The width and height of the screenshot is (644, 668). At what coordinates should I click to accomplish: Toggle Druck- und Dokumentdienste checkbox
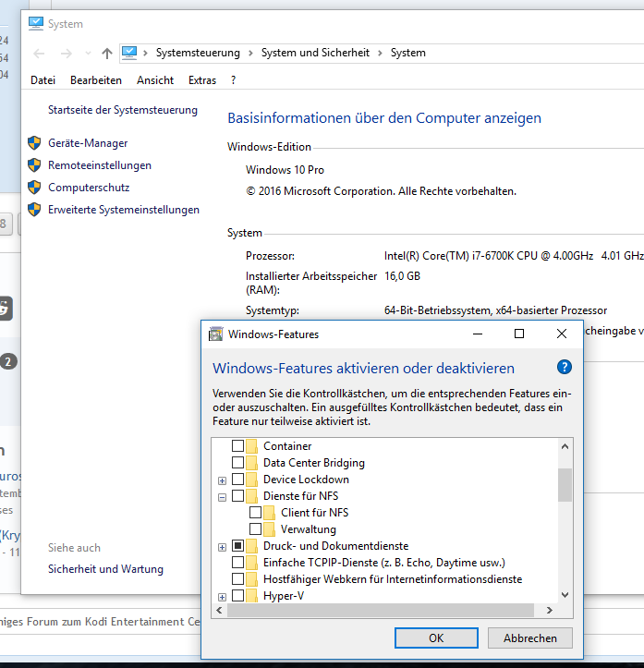237,545
